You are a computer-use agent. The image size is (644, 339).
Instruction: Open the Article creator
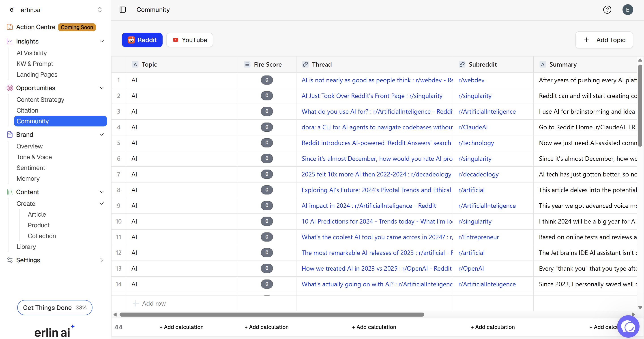pyautogui.click(x=37, y=215)
